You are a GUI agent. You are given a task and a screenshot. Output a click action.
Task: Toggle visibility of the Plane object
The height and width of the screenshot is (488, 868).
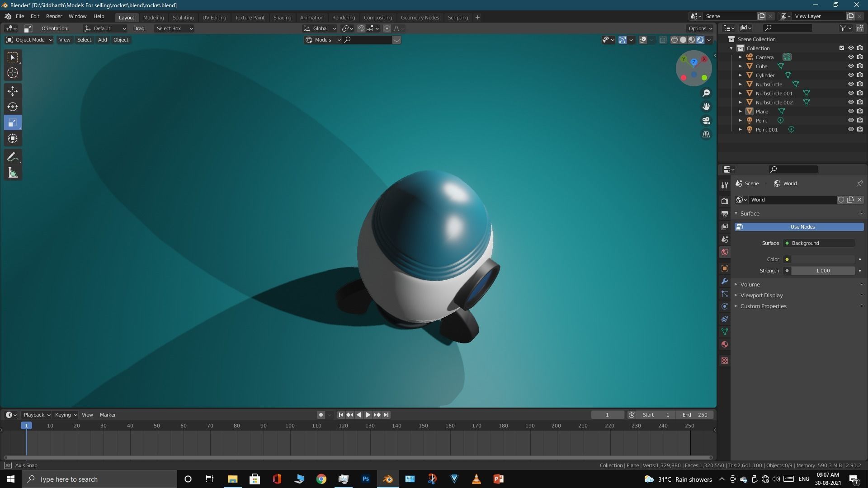click(850, 111)
